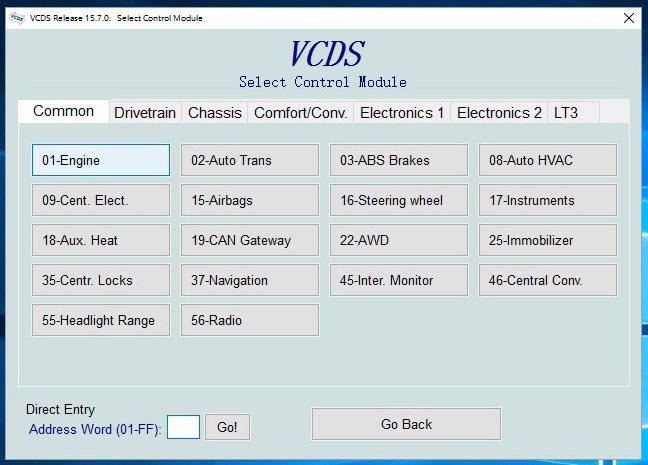
Task: Open 03-ABS Brakes module
Action: click(x=399, y=160)
